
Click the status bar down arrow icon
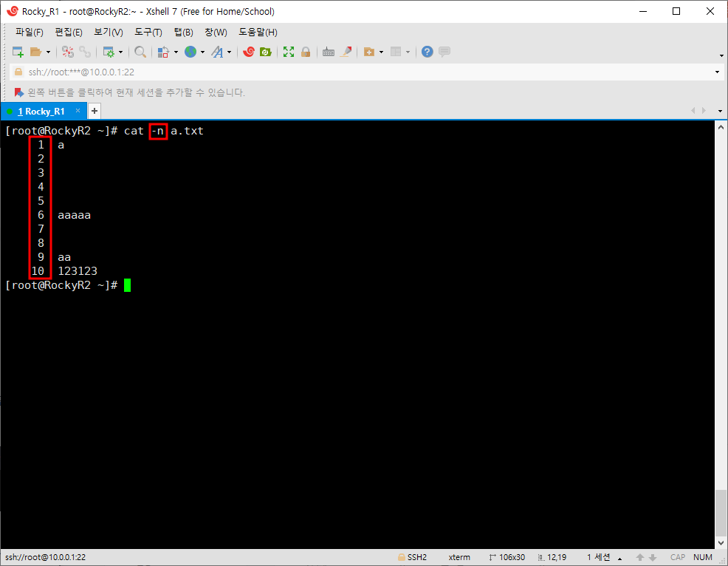click(x=653, y=558)
